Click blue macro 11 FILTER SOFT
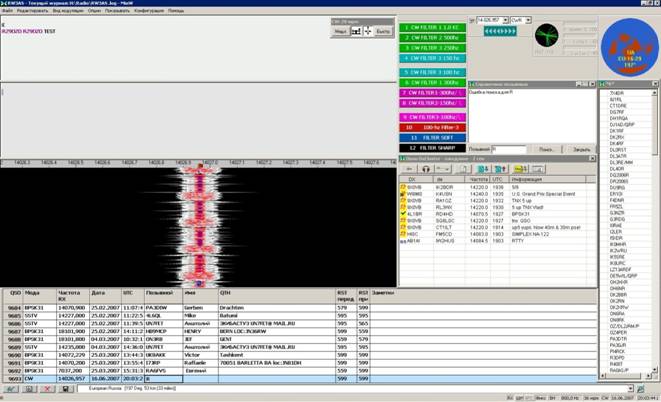This screenshot has width=661, height=402. coord(433,138)
